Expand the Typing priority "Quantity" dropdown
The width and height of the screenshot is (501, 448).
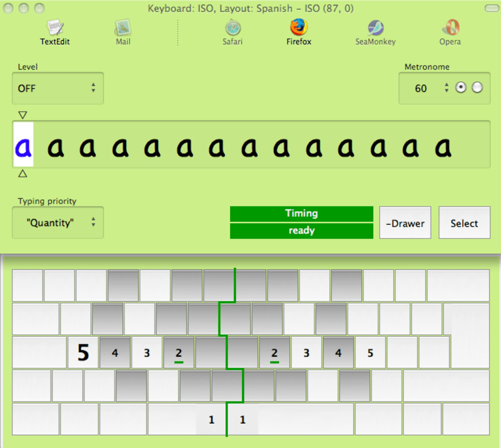coord(58,223)
